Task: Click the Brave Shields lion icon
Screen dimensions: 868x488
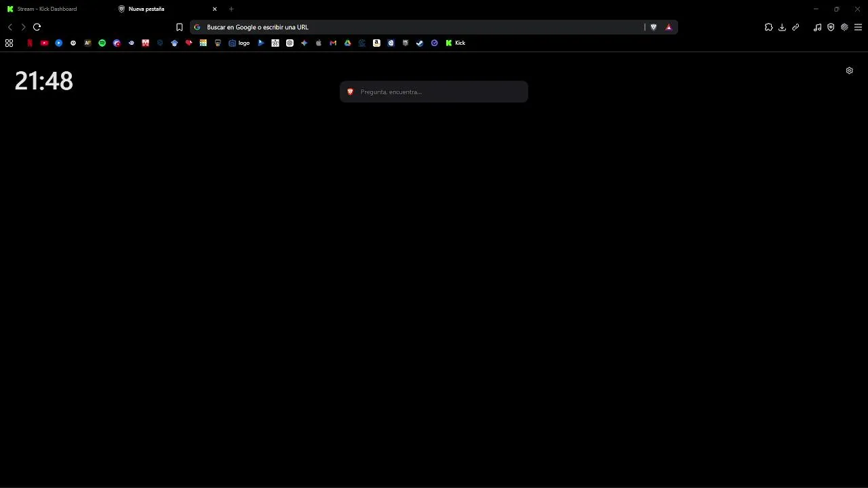Action: [654, 27]
